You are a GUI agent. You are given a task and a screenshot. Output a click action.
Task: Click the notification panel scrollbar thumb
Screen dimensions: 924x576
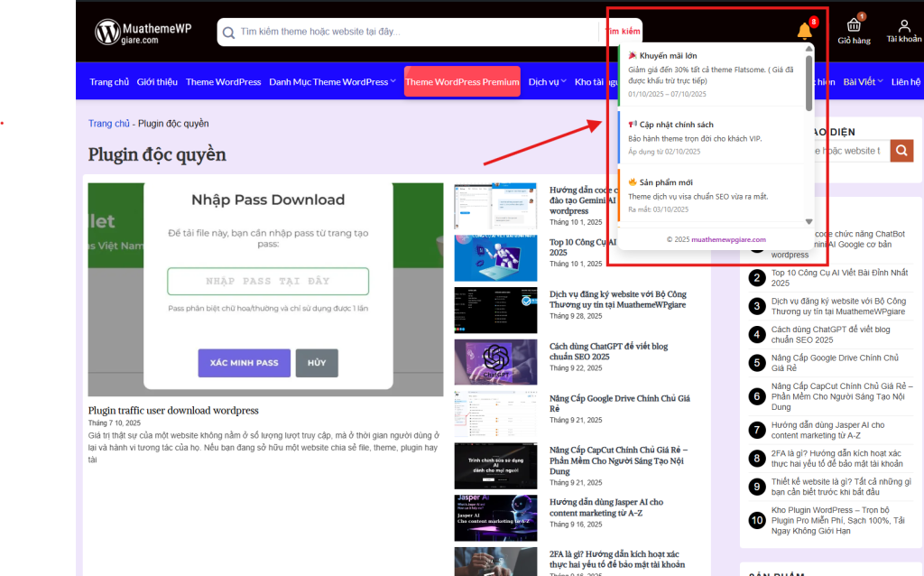pos(808,83)
